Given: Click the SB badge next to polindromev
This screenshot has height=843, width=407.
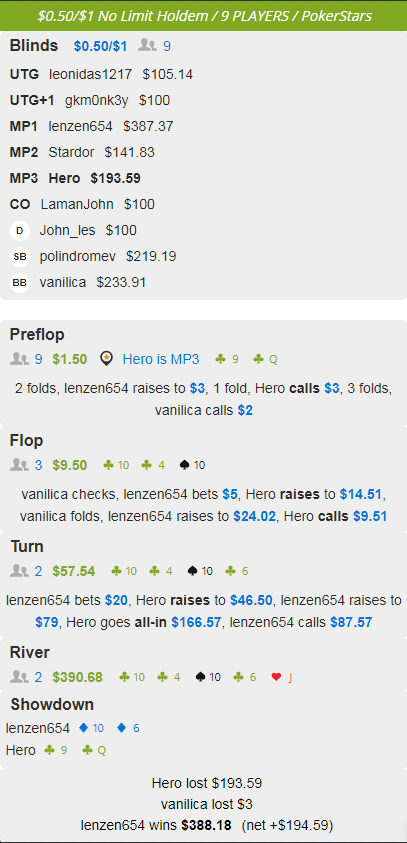Looking at the screenshot, I should 20,257.
